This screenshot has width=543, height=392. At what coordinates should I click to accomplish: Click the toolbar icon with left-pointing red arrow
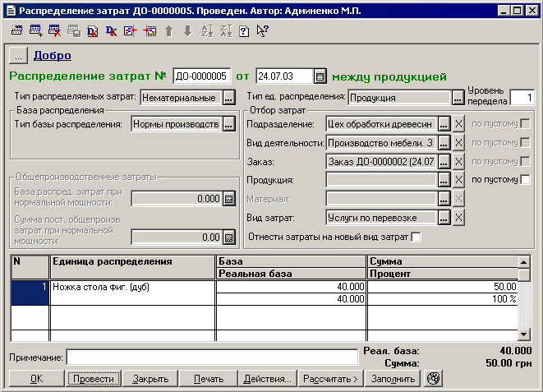click(x=131, y=31)
